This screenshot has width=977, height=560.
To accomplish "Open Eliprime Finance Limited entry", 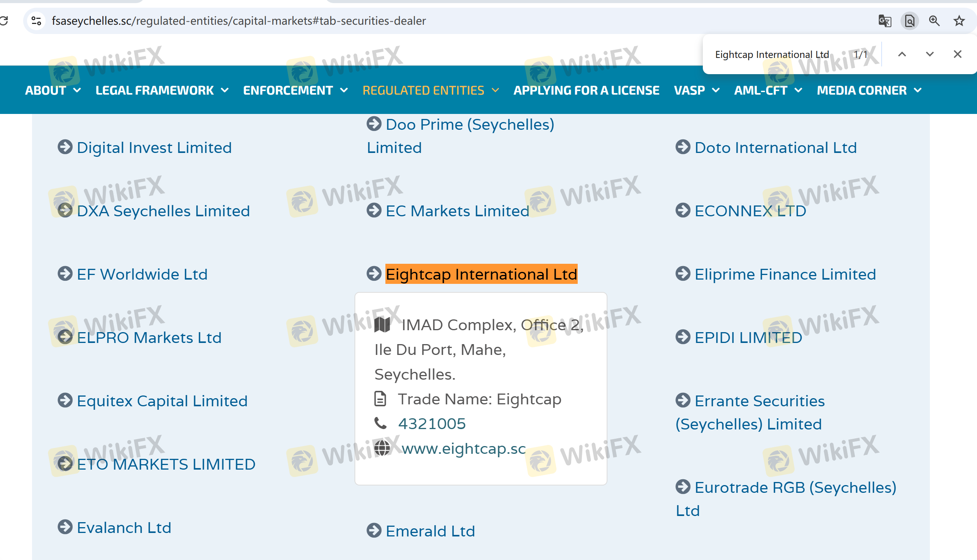I will (785, 274).
